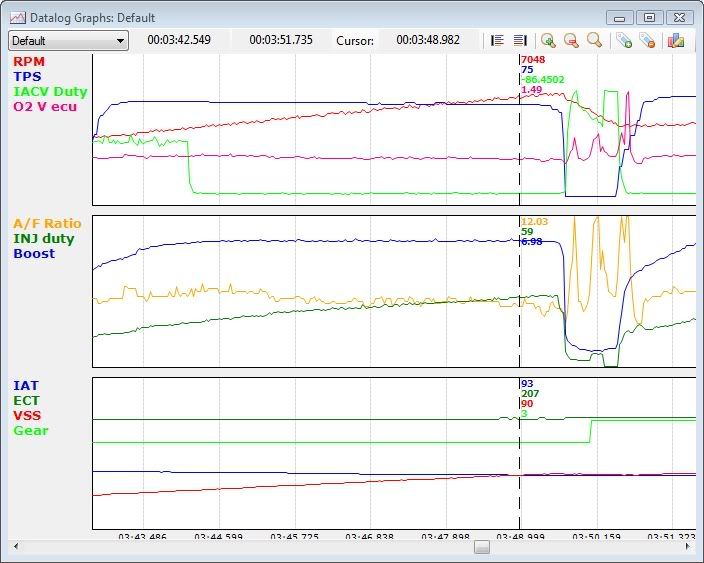Select the O2 V ecu legend label
This screenshot has width=704, height=563.
pos(45,107)
